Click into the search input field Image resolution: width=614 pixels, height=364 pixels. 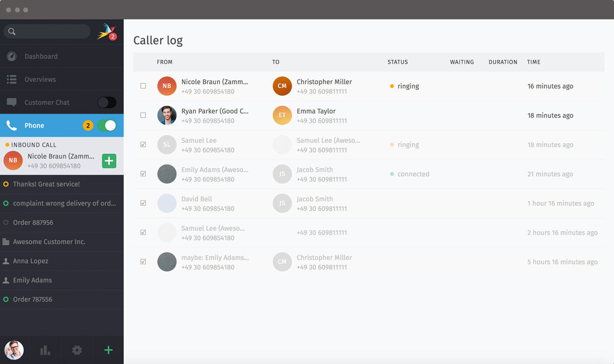point(47,32)
